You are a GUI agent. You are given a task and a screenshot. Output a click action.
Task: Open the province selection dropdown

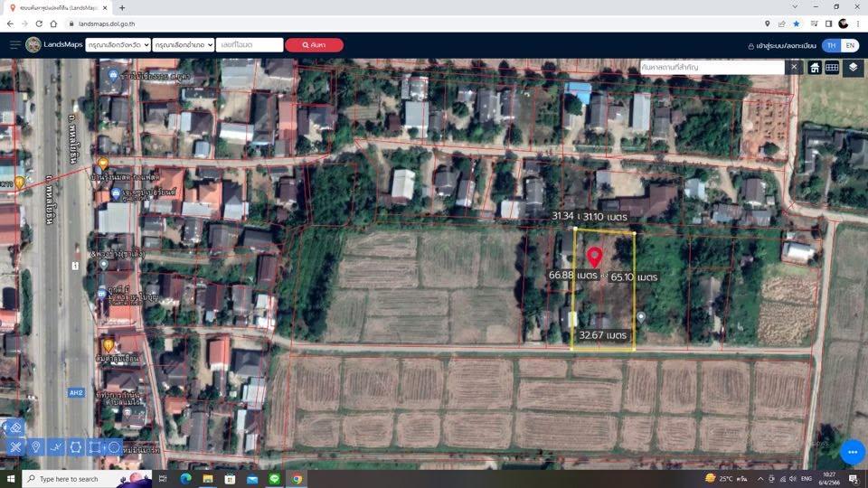pyautogui.click(x=118, y=45)
